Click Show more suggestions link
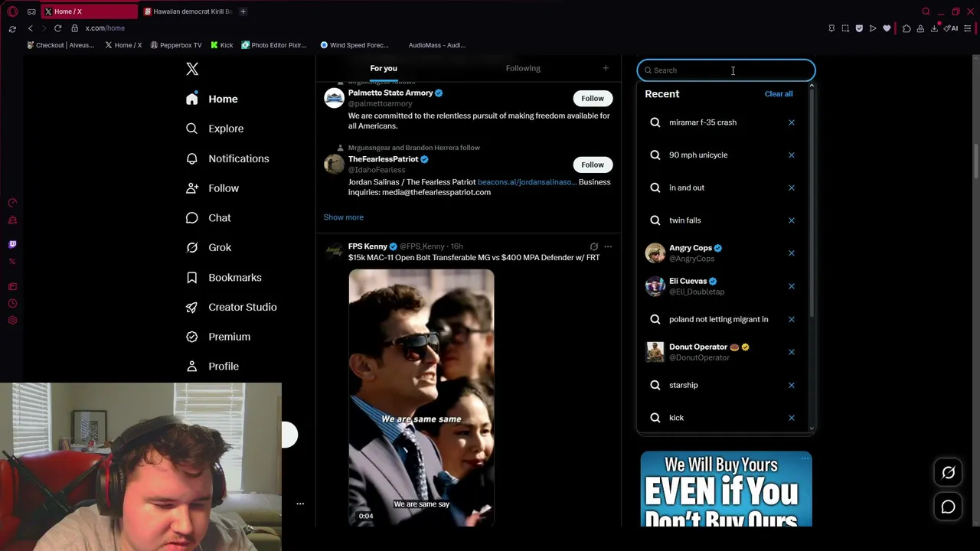The height and width of the screenshot is (551, 980). click(344, 217)
